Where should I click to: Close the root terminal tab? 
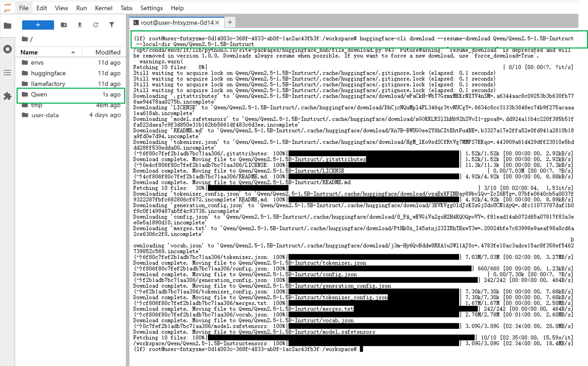(x=217, y=23)
